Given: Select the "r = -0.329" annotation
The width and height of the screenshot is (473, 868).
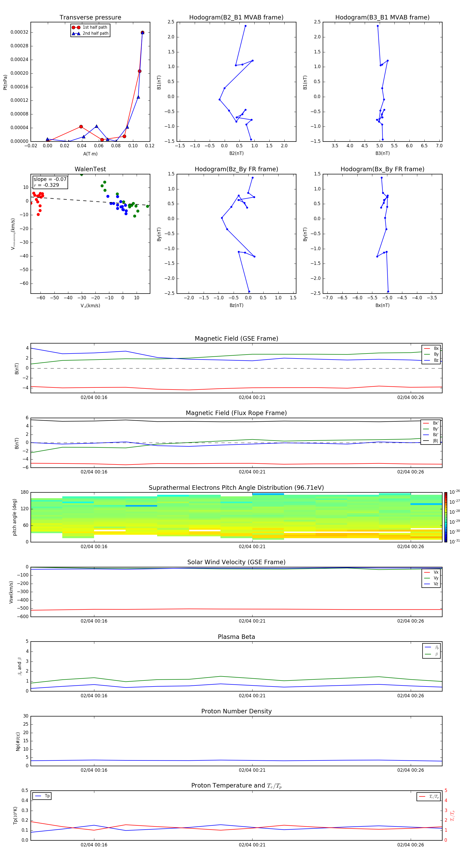Looking at the screenshot, I should pos(47,185).
